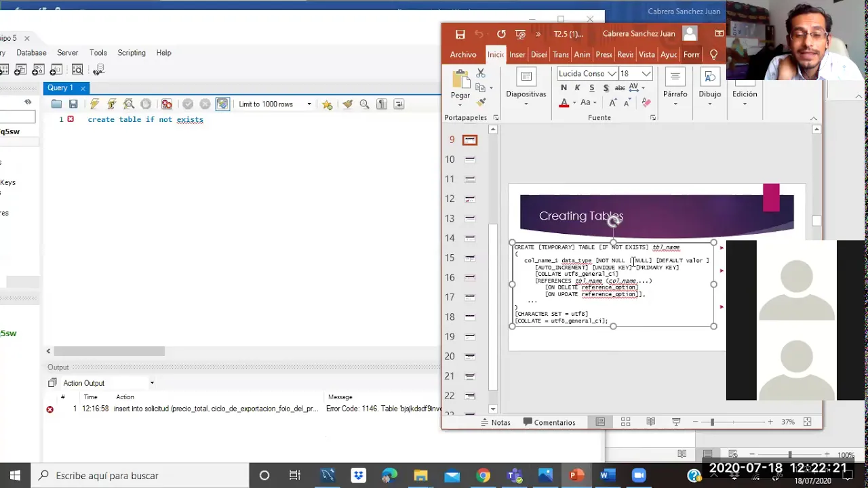This screenshot has width=868, height=488.
Task: Click the reconnect to DBMS icon
Action: pos(98,70)
